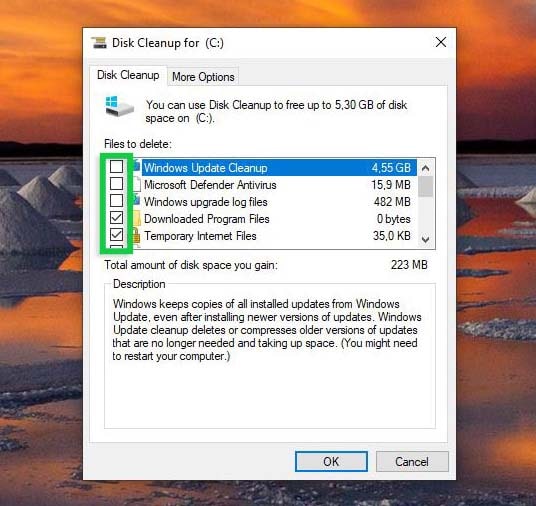This screenshot has height=506, width=536.
Task: Click the Microsoft Defender Antivirus file icon
Action: pyautogui.click(x=137, y=184)
